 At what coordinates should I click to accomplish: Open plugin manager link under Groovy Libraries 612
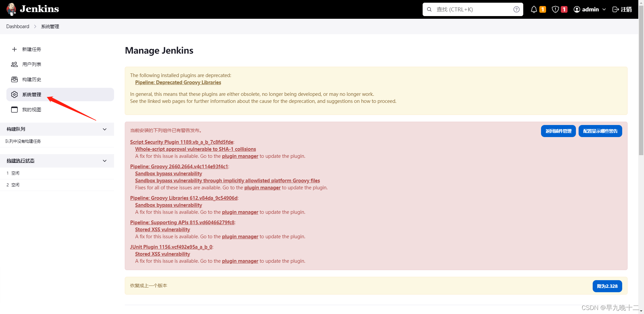pyautogui.click(x=240, y=212)
